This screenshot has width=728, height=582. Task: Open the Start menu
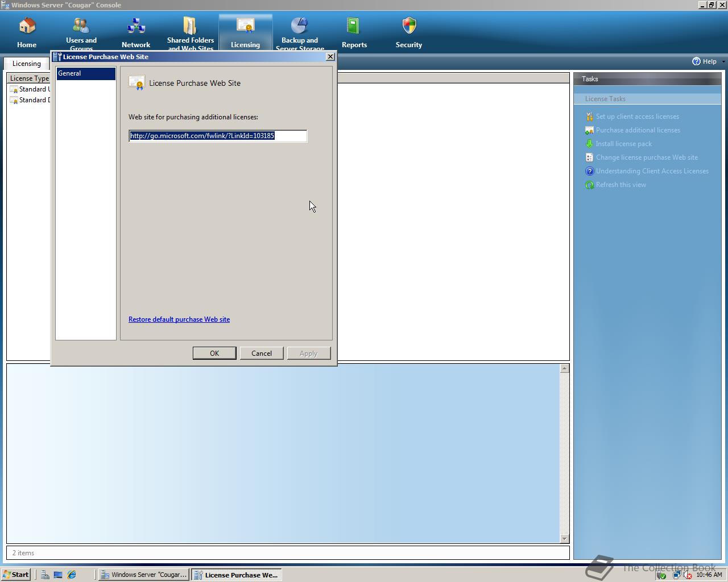[16, 575]
